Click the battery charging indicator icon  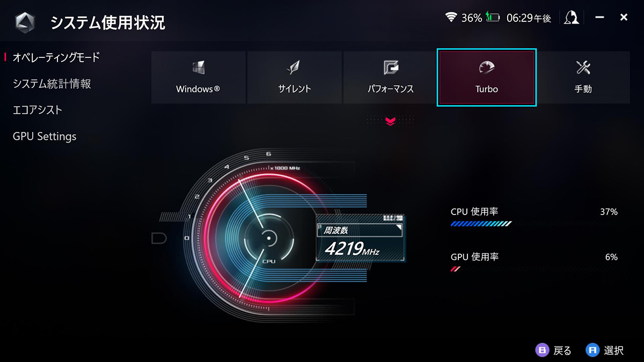click(493, 18)
